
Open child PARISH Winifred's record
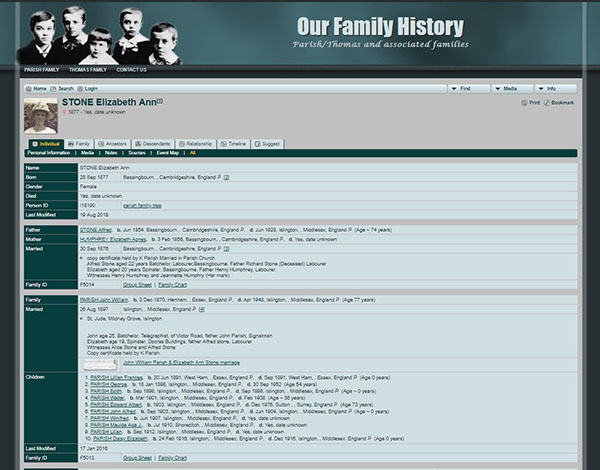[109, 418]
